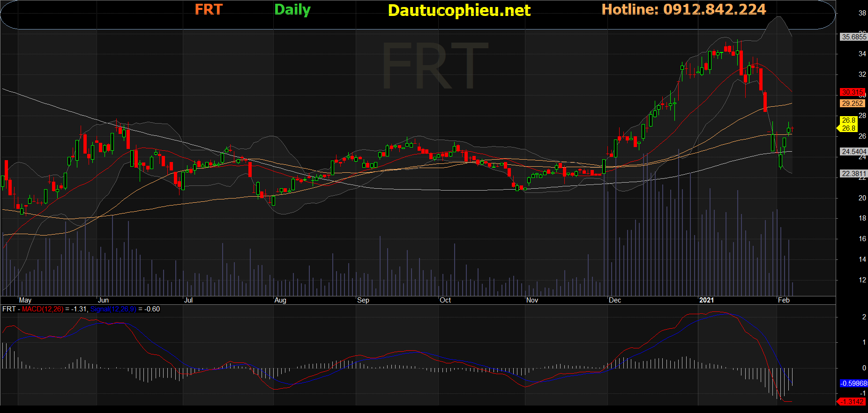
Task: Select the 24.5404 price tag
Action: [853, 152]
